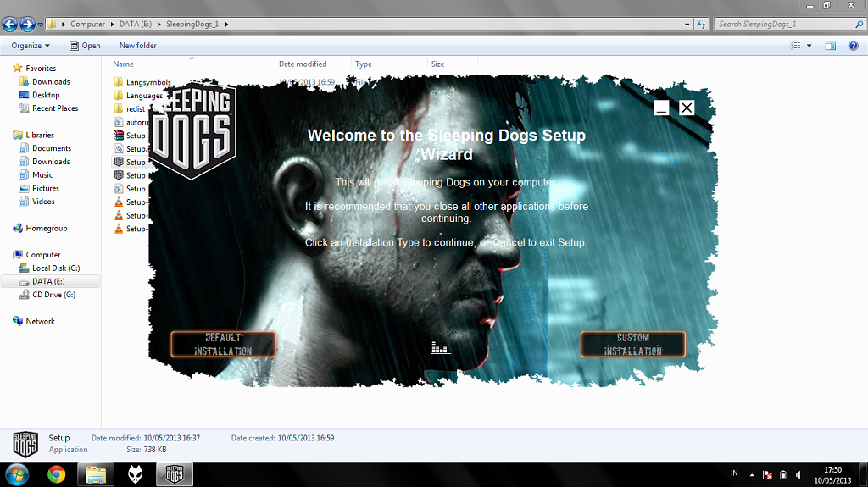Viewport: 868px width, 487px height.
Task: Click Default Installation in the setup wizard
Action: pyautogui.click(x=223, y=344)
